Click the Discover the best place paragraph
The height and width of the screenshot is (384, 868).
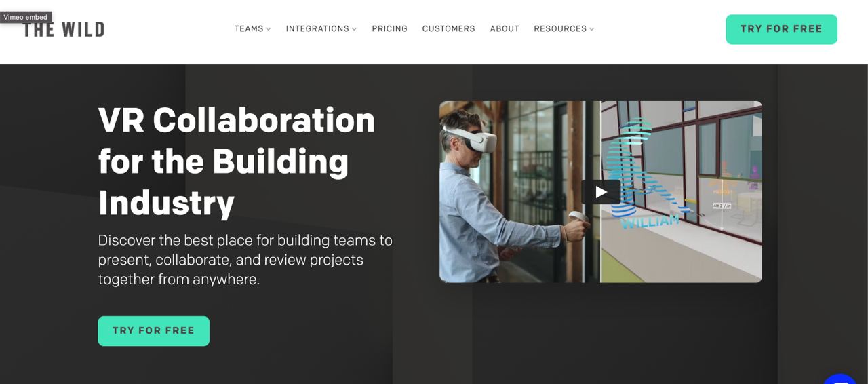point(245,260)
